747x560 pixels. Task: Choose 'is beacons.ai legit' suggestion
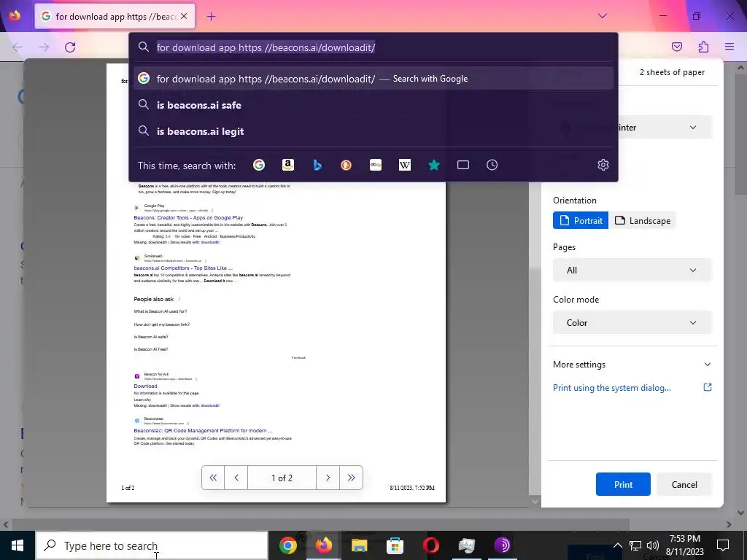coord(373,131)
